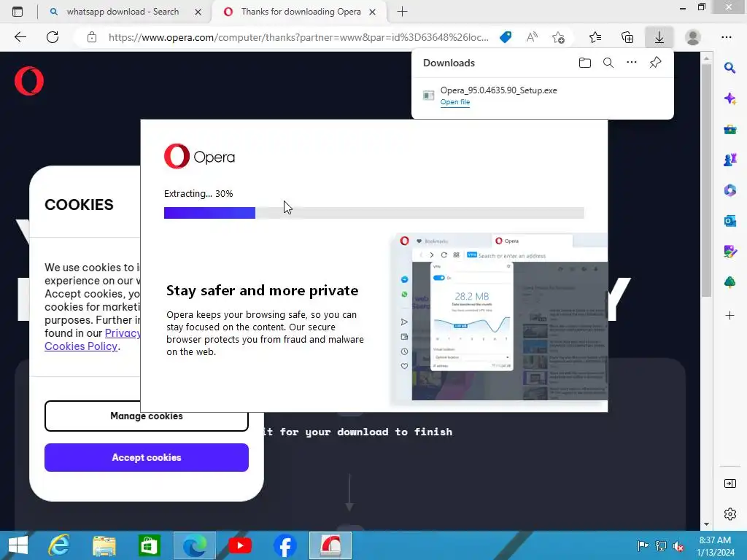Open sidebar Outlook icon
747x560 pixels.
tap(729, 221)
